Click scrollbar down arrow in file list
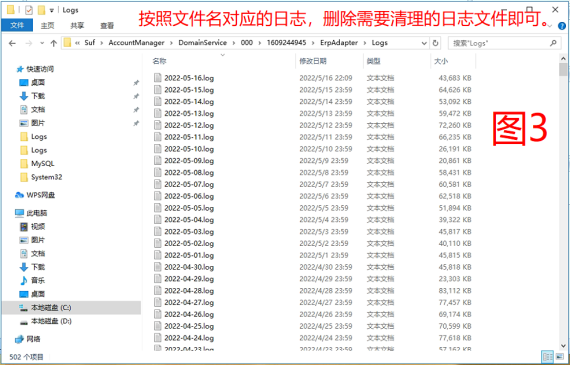 click(563, 346)
